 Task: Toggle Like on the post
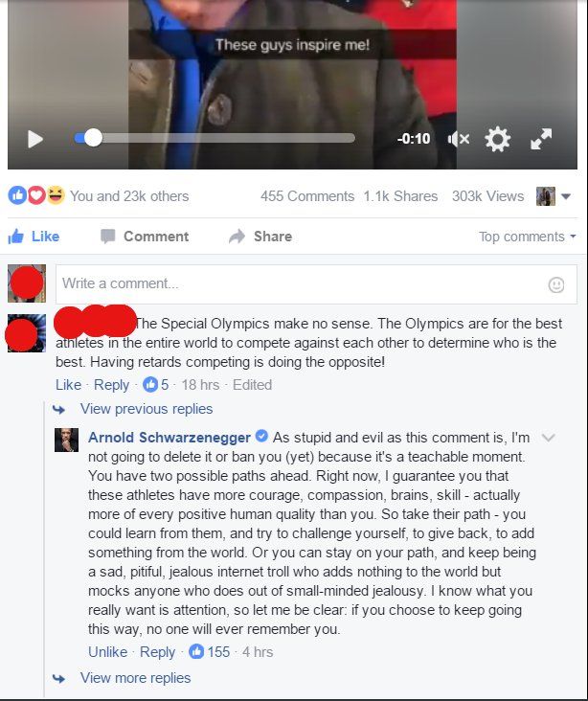click(x=34, y=236)
